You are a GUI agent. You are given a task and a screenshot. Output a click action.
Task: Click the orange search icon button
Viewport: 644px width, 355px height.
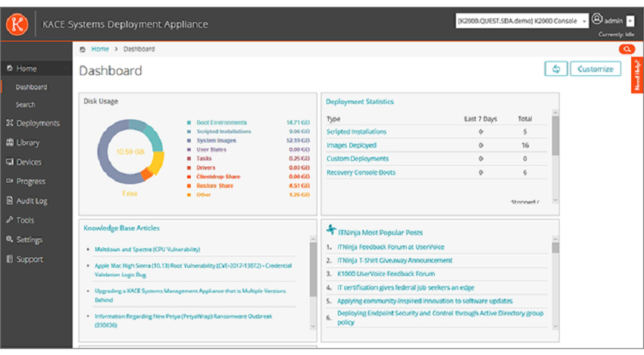click(627, 49)
